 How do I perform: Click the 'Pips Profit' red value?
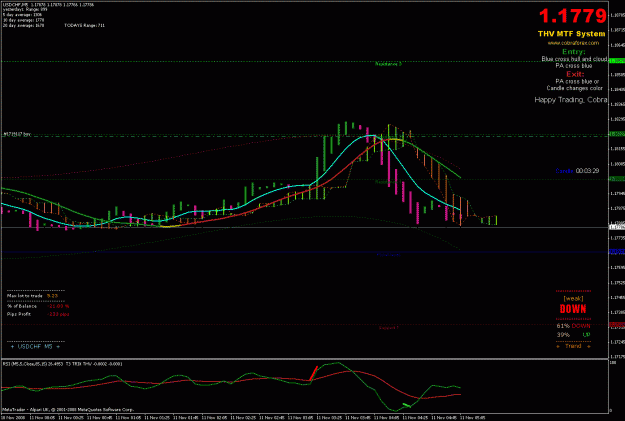(x=58, y=314)
